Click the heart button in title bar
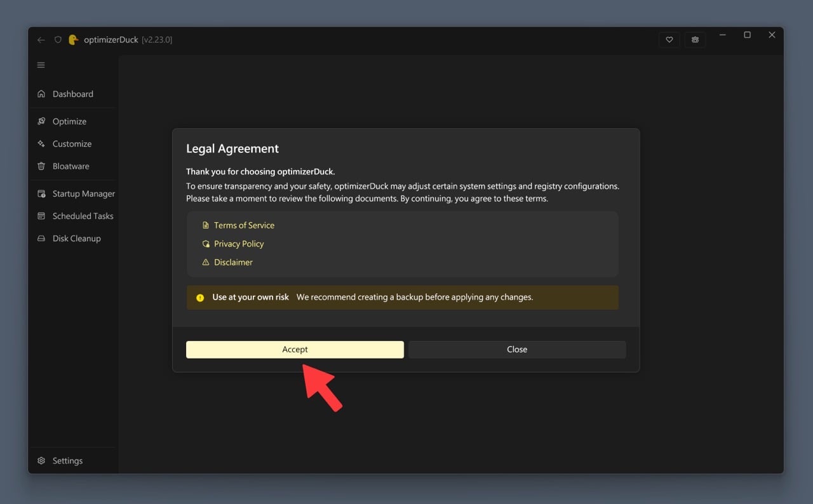 tap(669, 39)
